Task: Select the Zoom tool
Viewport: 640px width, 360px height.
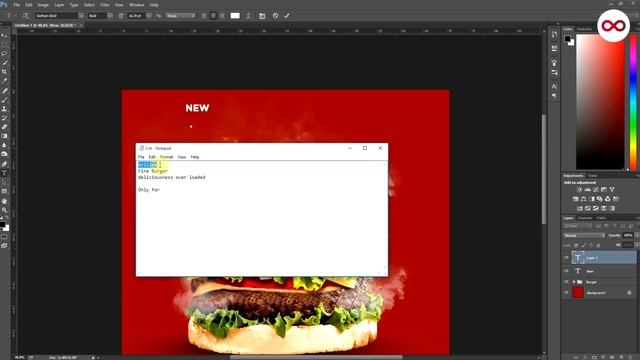Action: (x=4, y=210)
